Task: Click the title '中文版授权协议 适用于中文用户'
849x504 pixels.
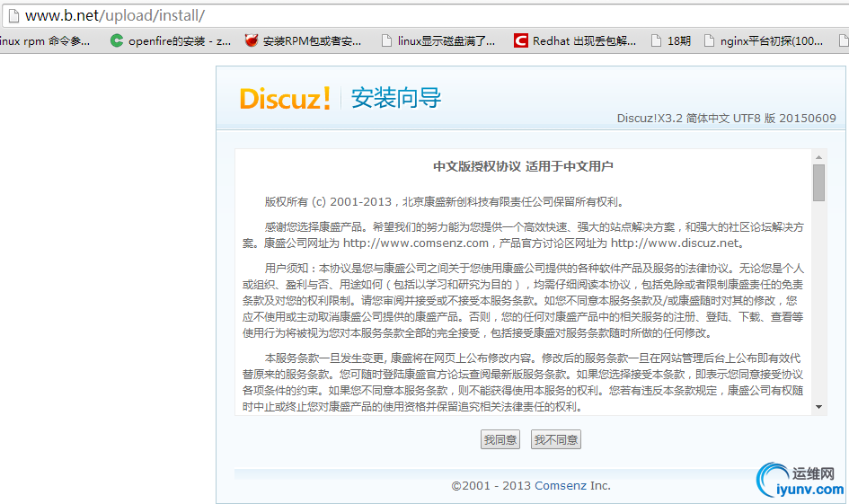Action: (x=523, y=166)
